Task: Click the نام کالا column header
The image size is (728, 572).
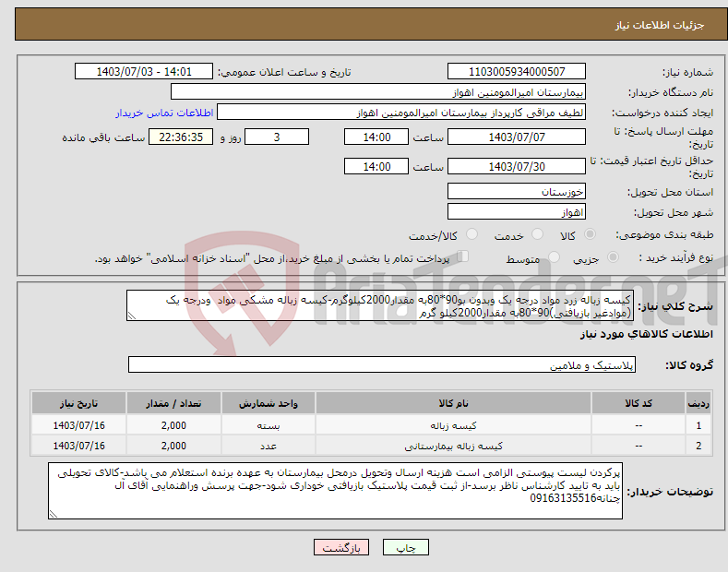Action: pyautogui.click(x=453, y=403)
